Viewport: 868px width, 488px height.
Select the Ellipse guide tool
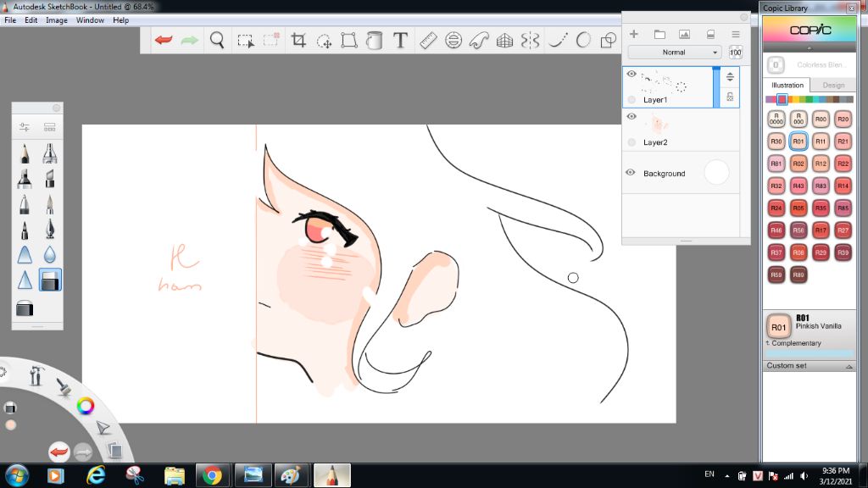453,40
